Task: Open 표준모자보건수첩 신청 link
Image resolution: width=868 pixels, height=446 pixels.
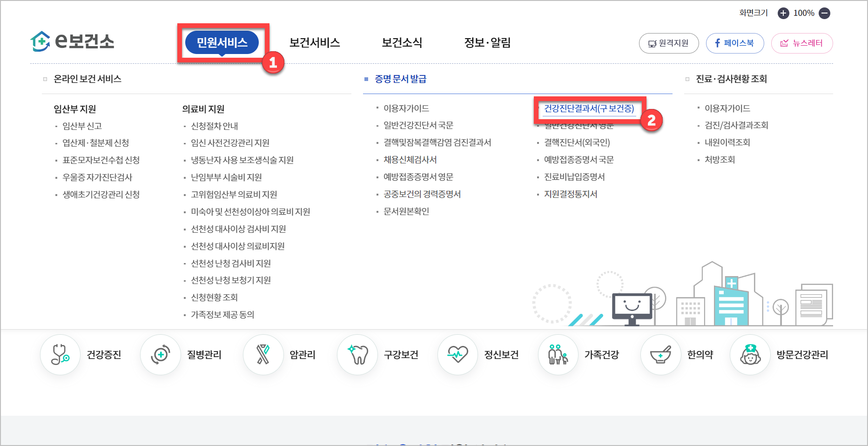Action: coord(101,160)
